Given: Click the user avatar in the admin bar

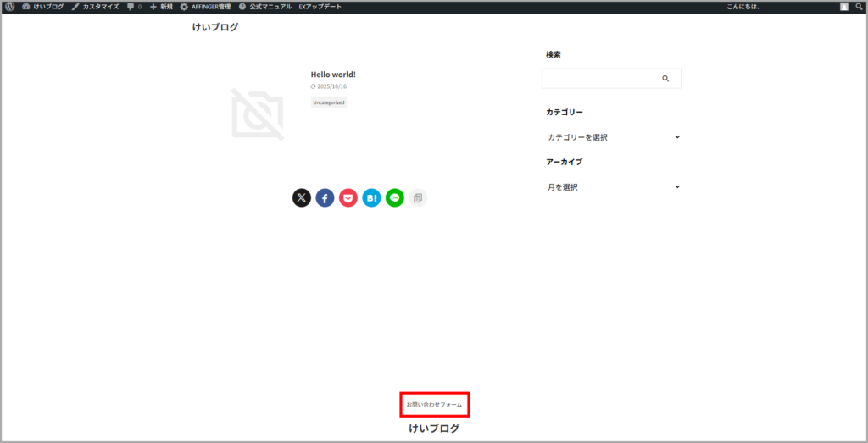Looking at the screenshot, I should tap(843, 7).
